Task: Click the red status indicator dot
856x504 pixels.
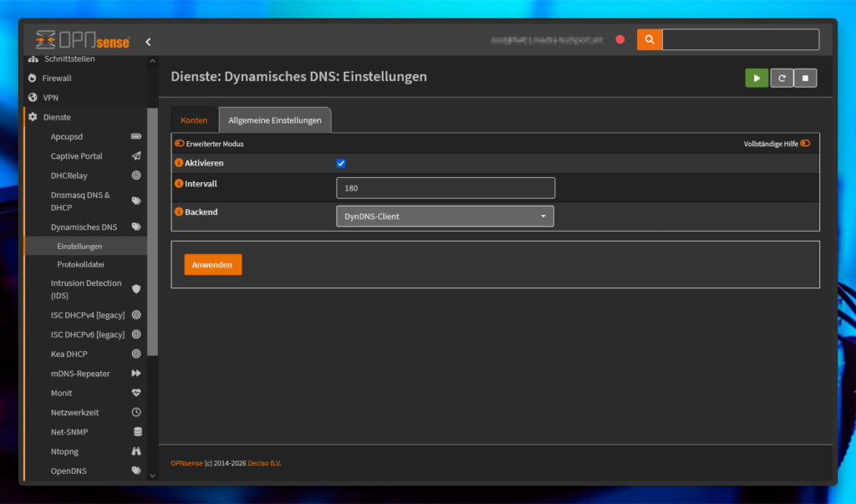Action: [x=620, y=39]
